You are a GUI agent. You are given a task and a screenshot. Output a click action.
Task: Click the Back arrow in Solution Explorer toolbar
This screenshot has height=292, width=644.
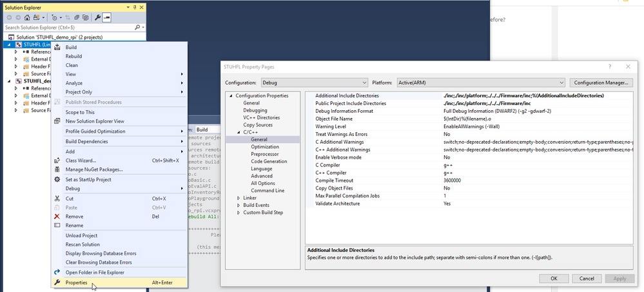[10, 17]
